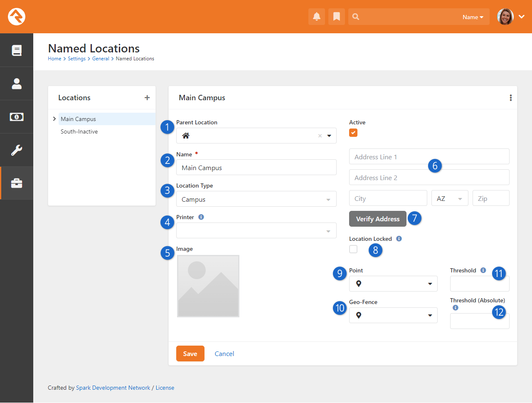
Task: Open the state AZ dropdown
Action: [x=450, y=198]
